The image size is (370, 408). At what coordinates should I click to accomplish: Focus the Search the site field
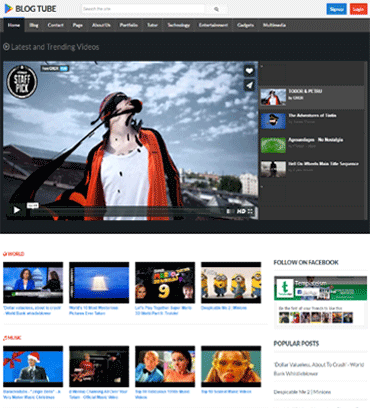(143, 9)
